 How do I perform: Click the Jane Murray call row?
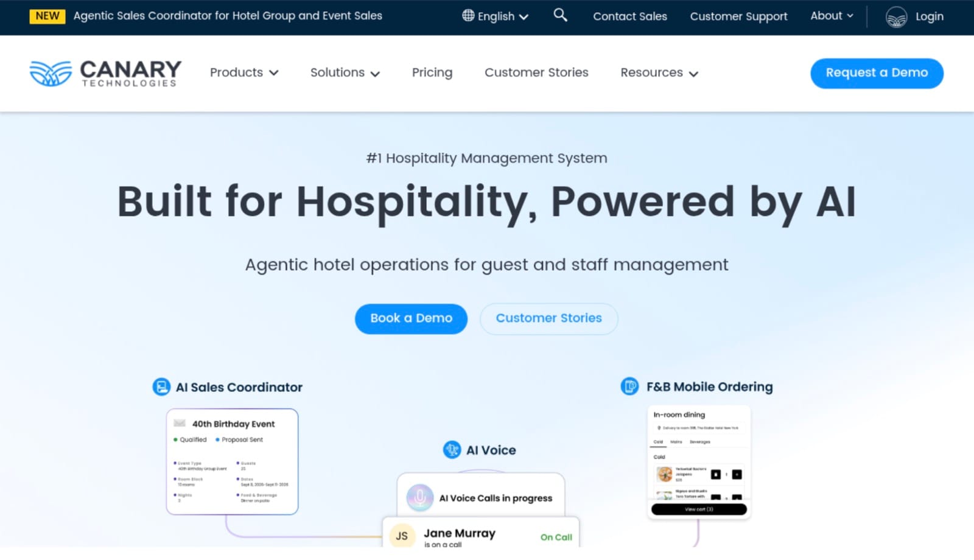(x=481, y=533)
